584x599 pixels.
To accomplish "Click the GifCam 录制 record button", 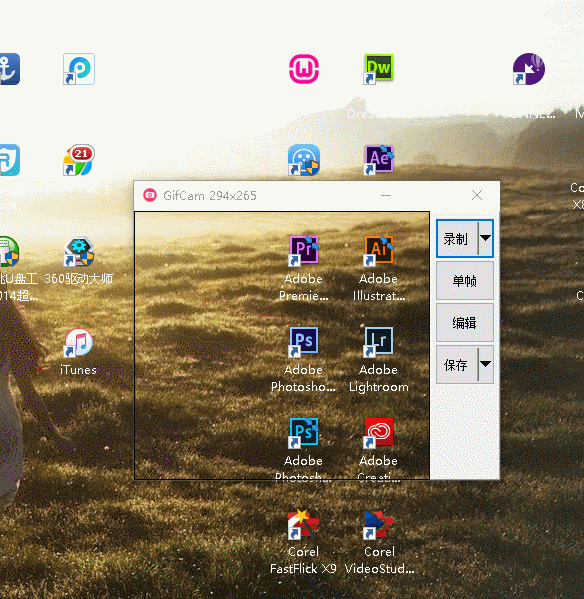I will pos(457,239).
